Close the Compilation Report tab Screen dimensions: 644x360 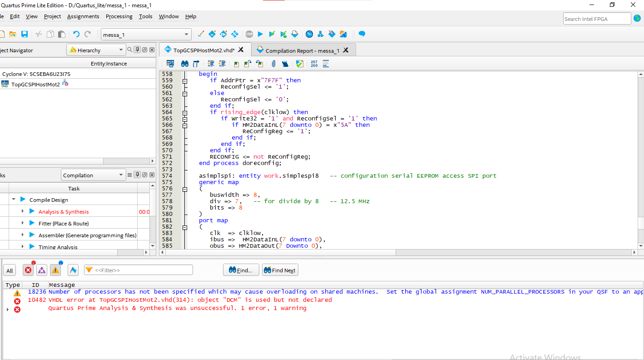[346, 50]
